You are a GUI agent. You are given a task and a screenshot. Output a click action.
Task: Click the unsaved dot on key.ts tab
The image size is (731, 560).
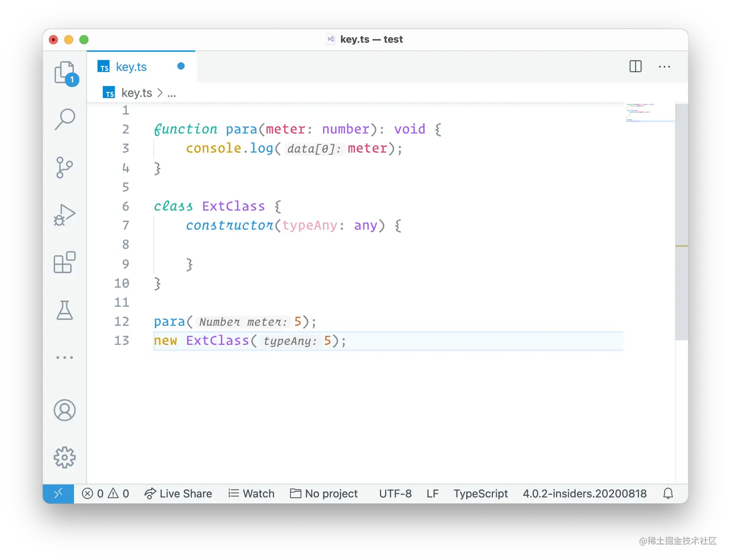[181, 66]
